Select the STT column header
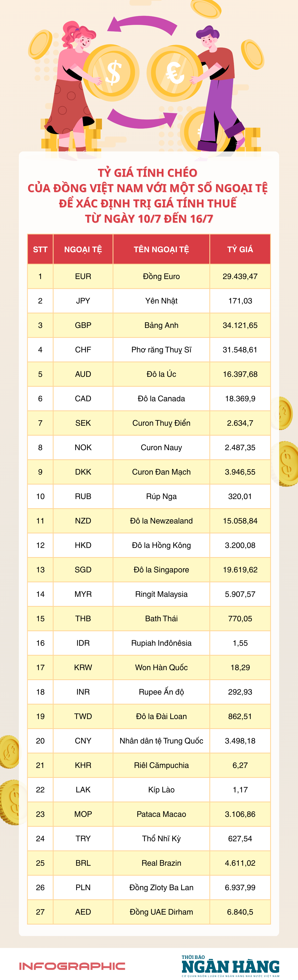298x980 pixels. (40, 250)
